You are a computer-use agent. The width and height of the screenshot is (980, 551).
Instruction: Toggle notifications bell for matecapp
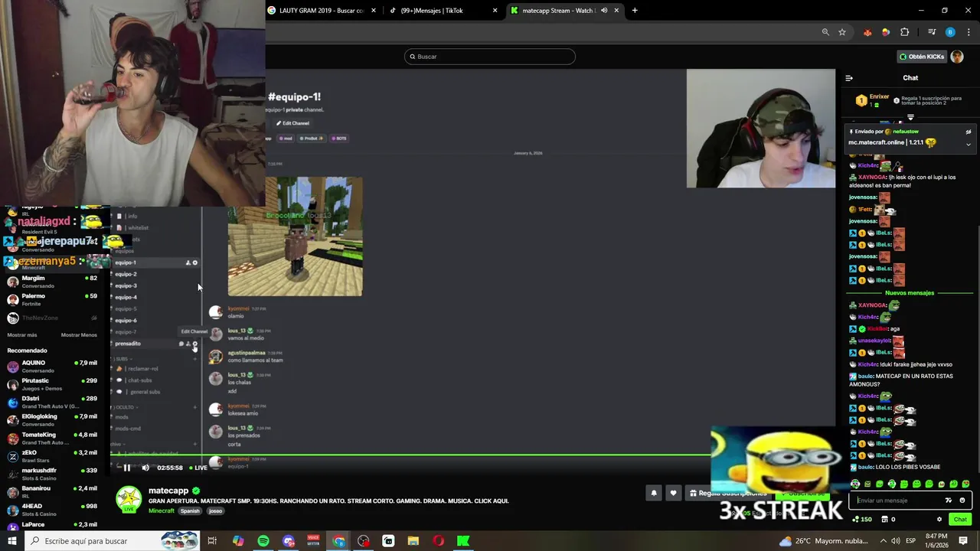(x=654, y=493)
